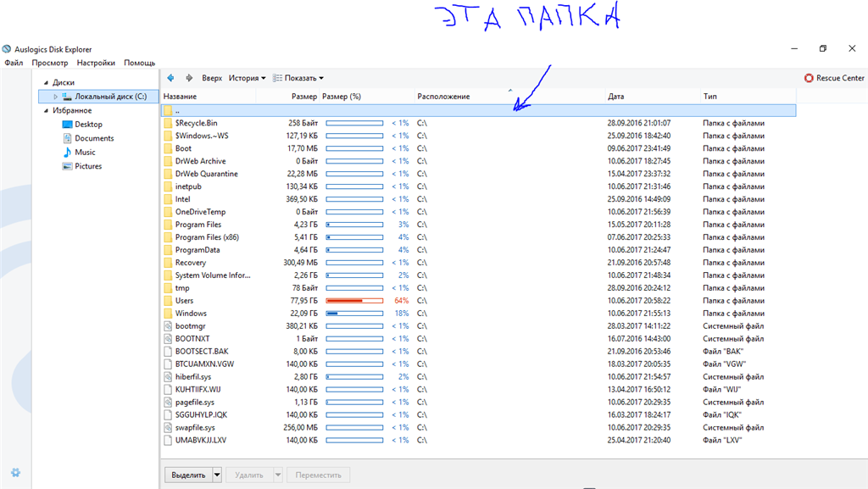Open the Rescue Center
868x489 pixels.
(834, 78)
